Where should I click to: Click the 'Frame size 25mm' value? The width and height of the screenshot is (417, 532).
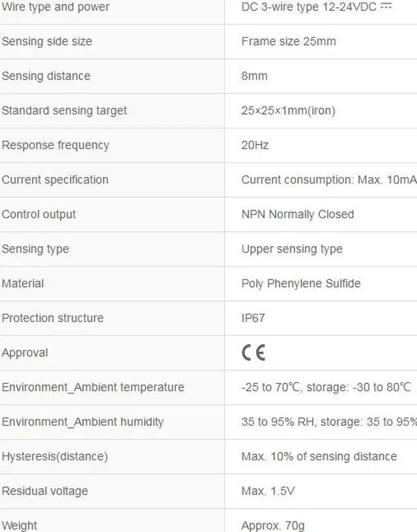click(x=289, y=41)
